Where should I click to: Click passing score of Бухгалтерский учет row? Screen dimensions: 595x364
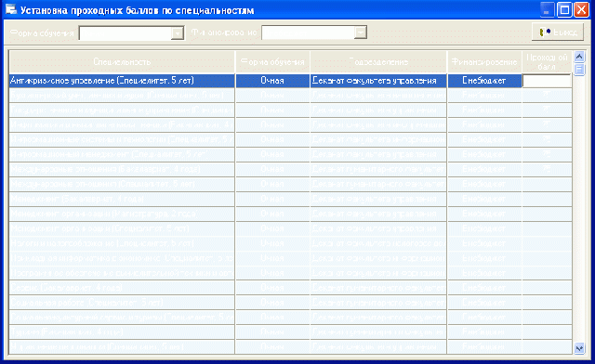pyautogui.click(x=547, y=95)
